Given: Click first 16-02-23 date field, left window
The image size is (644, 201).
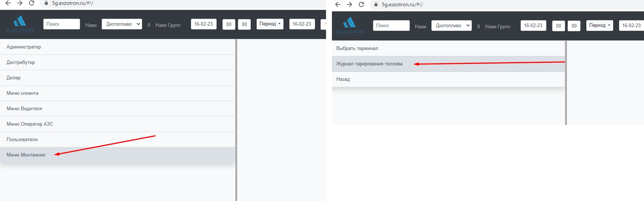Looking at the screenshot, I should click(204, 24).
